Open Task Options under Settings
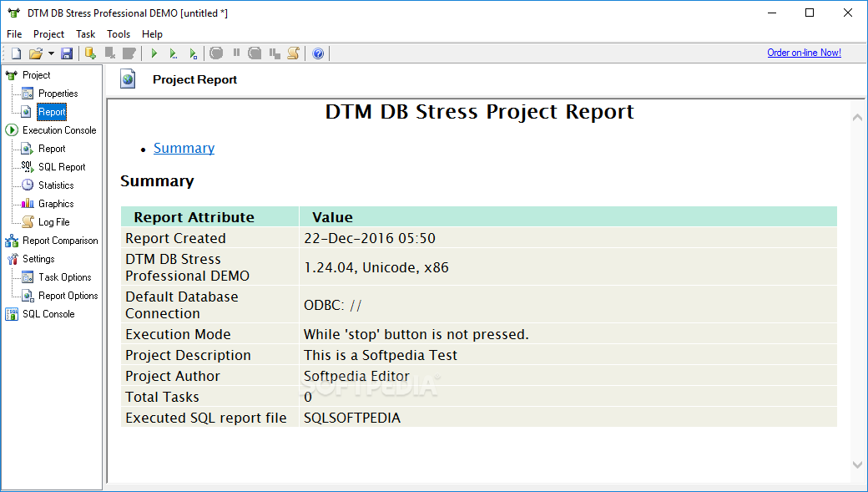 [65, 277]
